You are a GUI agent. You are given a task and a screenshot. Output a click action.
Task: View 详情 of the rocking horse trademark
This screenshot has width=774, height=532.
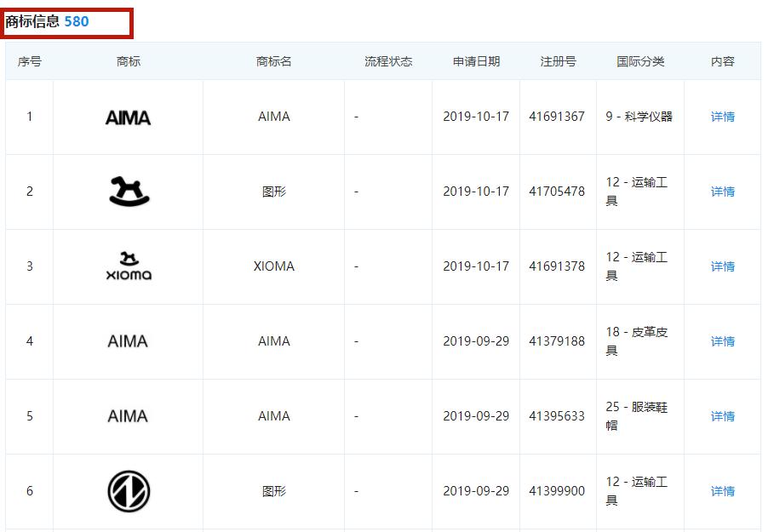(x=722, y=191)
